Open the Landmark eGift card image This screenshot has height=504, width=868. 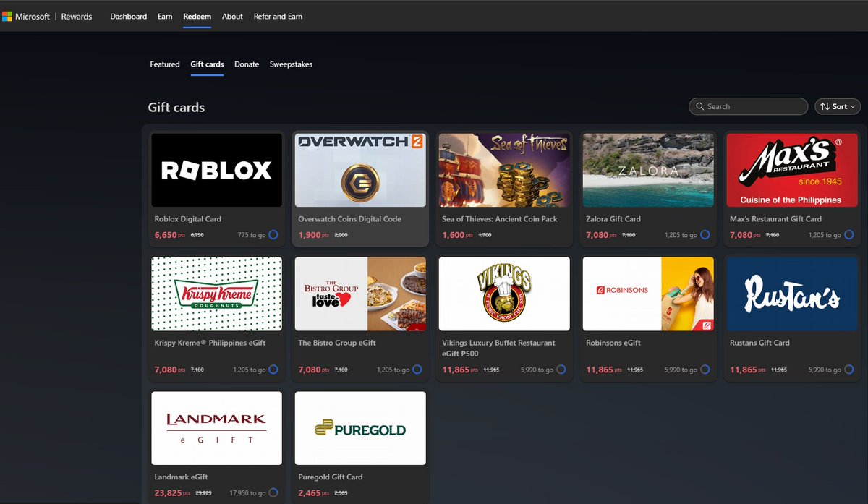(216, 428)
